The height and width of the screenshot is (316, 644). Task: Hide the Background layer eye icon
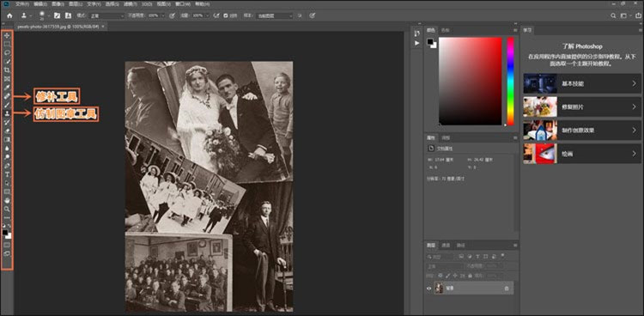tap(429, 289)
